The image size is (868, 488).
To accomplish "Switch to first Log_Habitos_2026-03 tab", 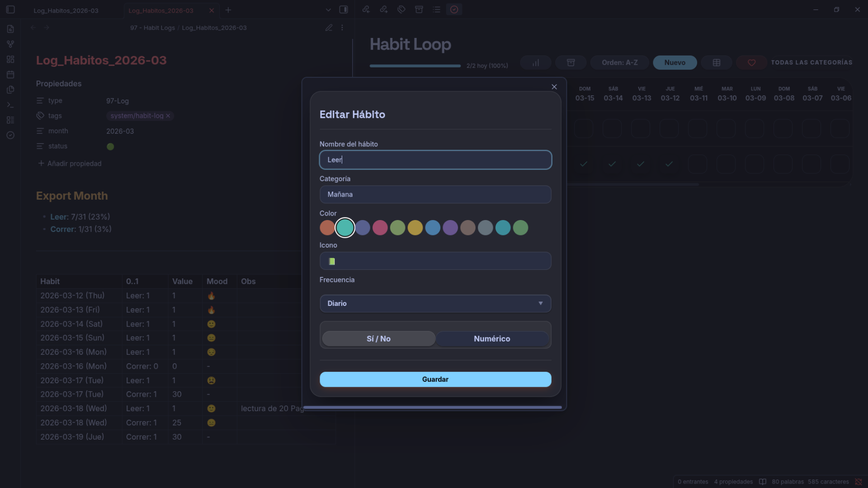I will [66, 10].
